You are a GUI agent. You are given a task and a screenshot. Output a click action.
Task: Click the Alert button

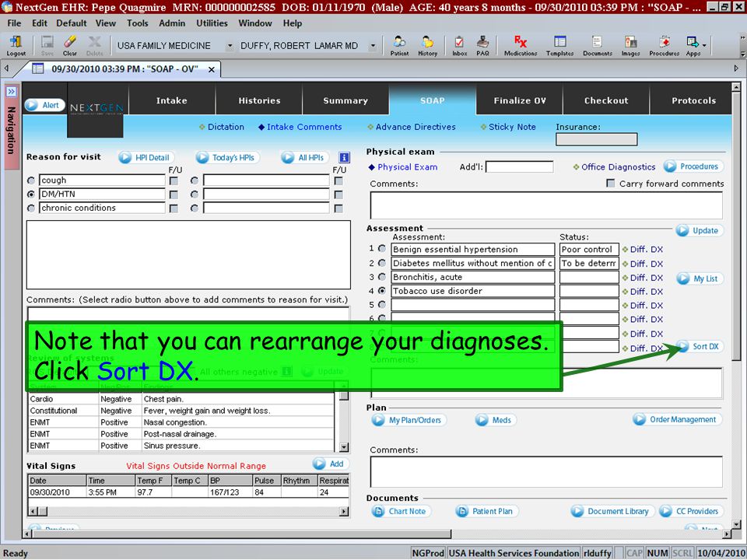[x=45, y=105]
